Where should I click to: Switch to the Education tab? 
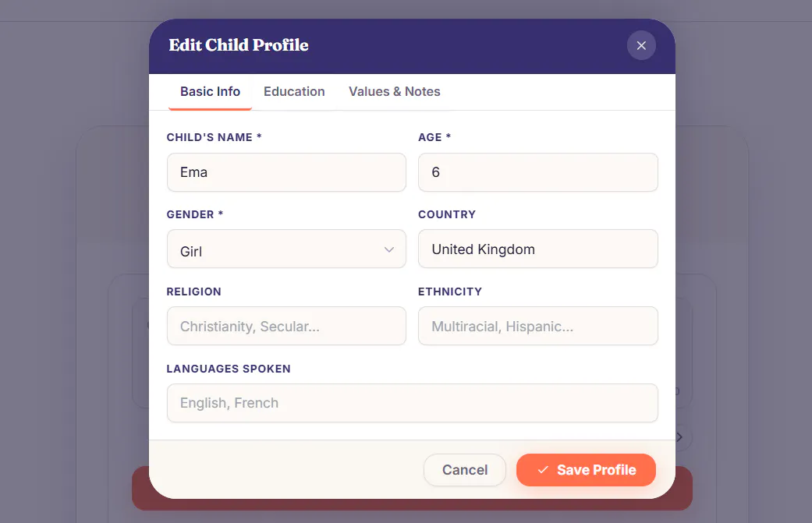tap(294, 91)
